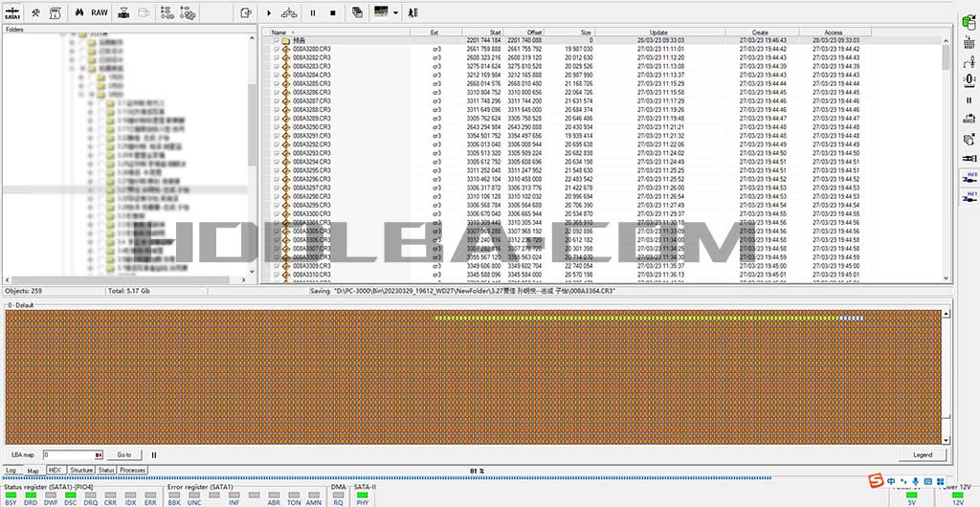This screenshot has height=507, width=980.
Task: Select file 008A3310.CR3 in the list
Action: (x=311, y=275)
